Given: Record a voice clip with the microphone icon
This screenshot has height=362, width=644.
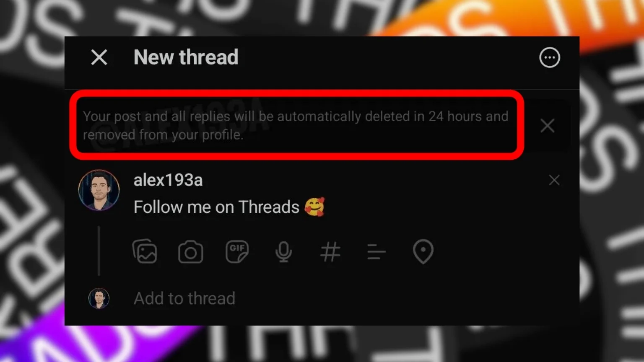Looking at the screenshot, I should (283, 252).
